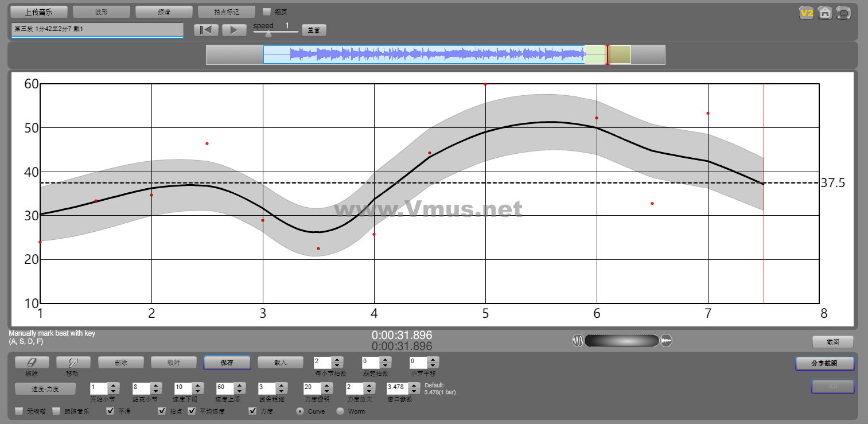Screen dimensions: 868x424
Task: Select the move (移动) tool
Action: 72,363
